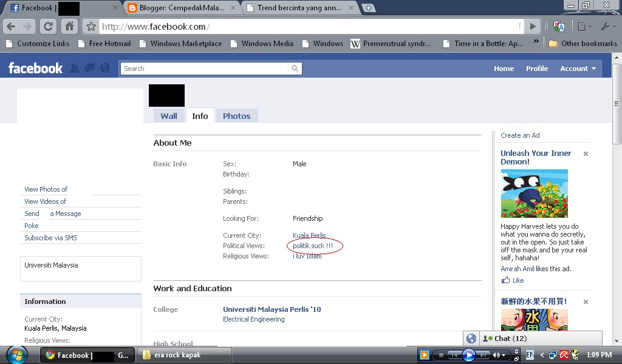This screenshot has width=622, height=364.
Task: Open a new tab with the plus button
Action: pyautogui.click(x=369, y=8)
